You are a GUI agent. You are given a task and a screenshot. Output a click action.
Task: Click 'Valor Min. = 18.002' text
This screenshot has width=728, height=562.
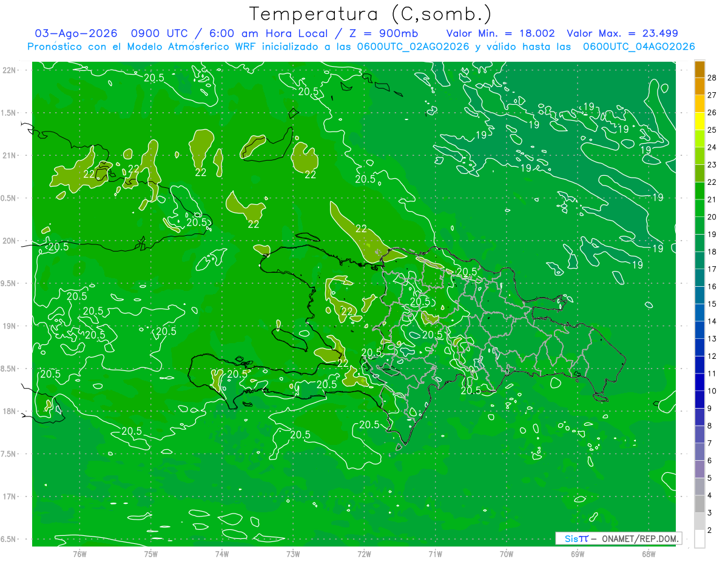point(501,33)
